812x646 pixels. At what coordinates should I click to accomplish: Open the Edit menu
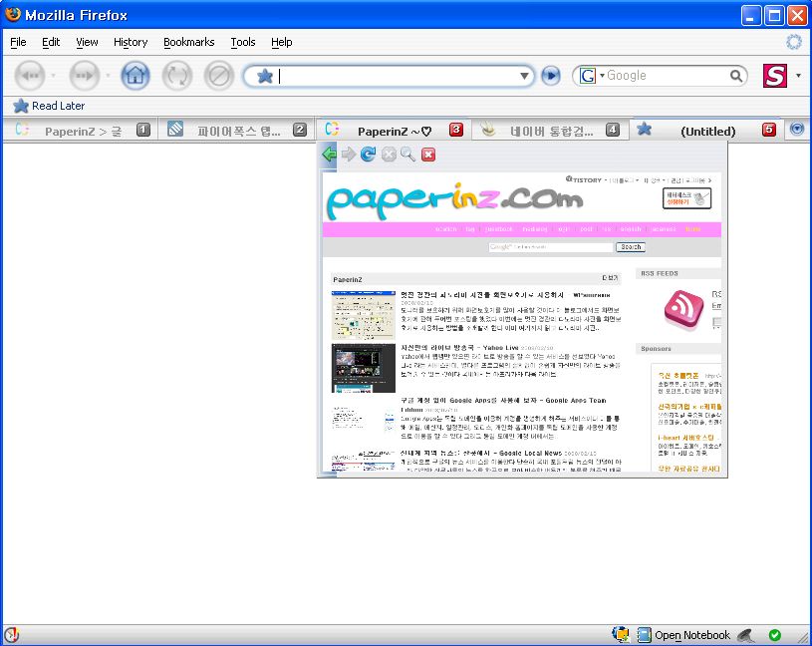click(51, 42)
